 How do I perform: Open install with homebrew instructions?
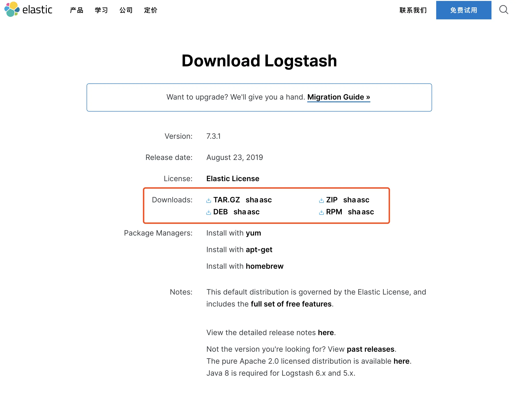point(264,266)
